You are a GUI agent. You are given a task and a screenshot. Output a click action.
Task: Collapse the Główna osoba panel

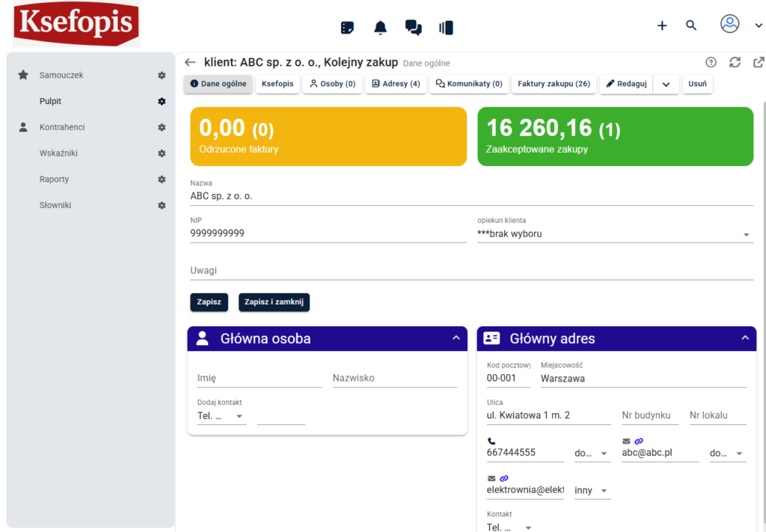pyautogui.click(x=456, y=338)
